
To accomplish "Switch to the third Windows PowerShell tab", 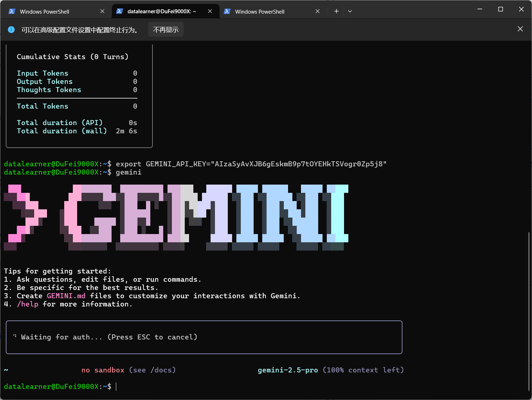I will tap(272, 11).
